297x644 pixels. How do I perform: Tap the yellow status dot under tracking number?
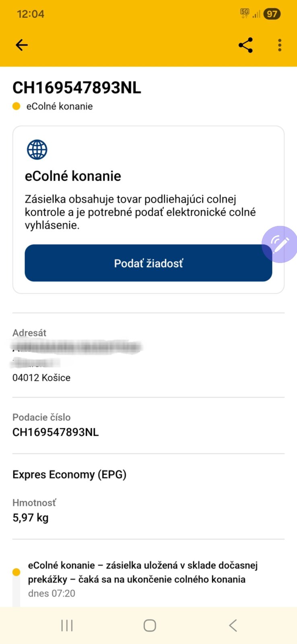point(16,106)
